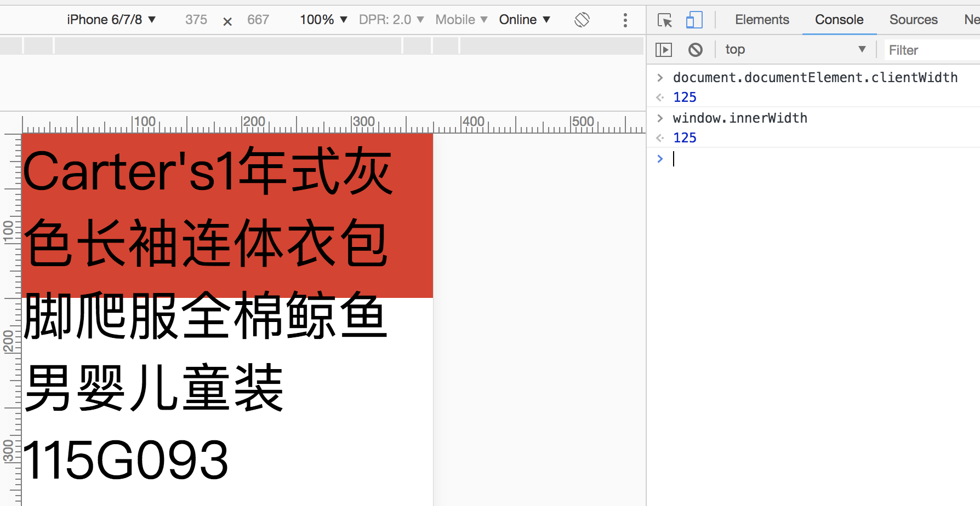Viewport: 980px width, 506px height.
Task: Expand the window.innerWidth command chevron
Action: click(x=660, y=118)
